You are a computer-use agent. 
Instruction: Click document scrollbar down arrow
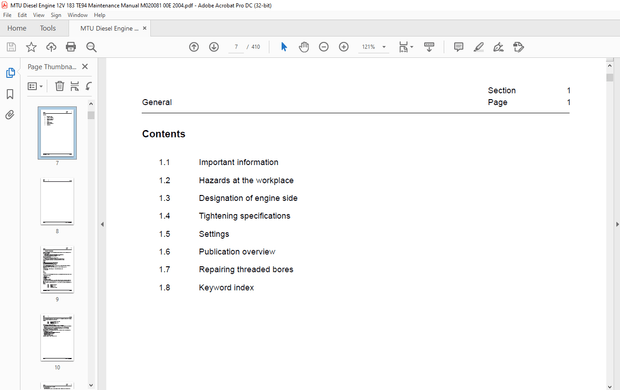[x=610, y=386]
